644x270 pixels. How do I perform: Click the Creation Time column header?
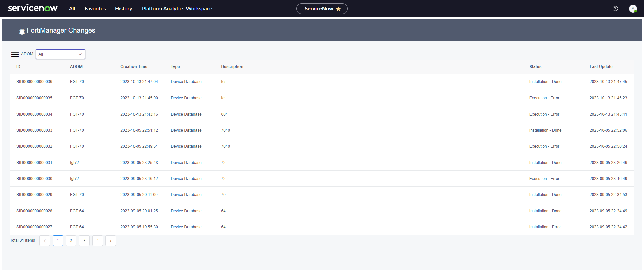point(134,67)
